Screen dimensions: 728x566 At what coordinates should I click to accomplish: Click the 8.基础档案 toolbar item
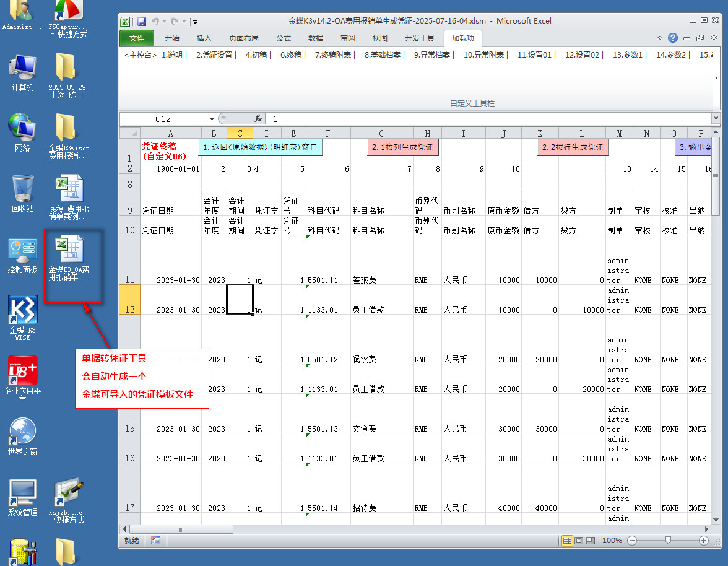tap(383, 54)
